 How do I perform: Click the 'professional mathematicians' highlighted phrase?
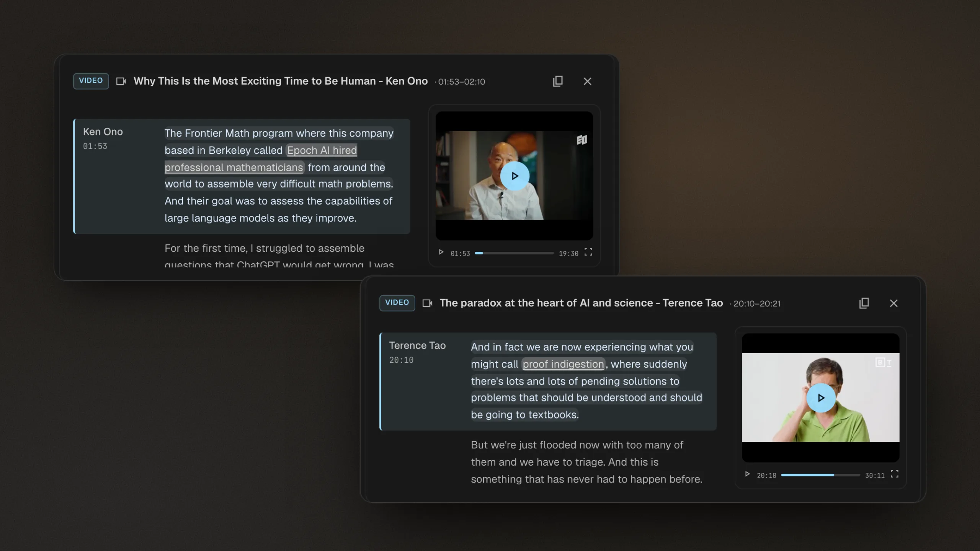pyautogui.click(x=234, y=167)
